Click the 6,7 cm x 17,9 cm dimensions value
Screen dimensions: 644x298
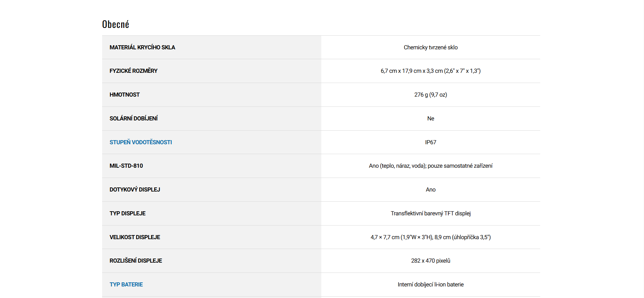(x=431, y=71)
